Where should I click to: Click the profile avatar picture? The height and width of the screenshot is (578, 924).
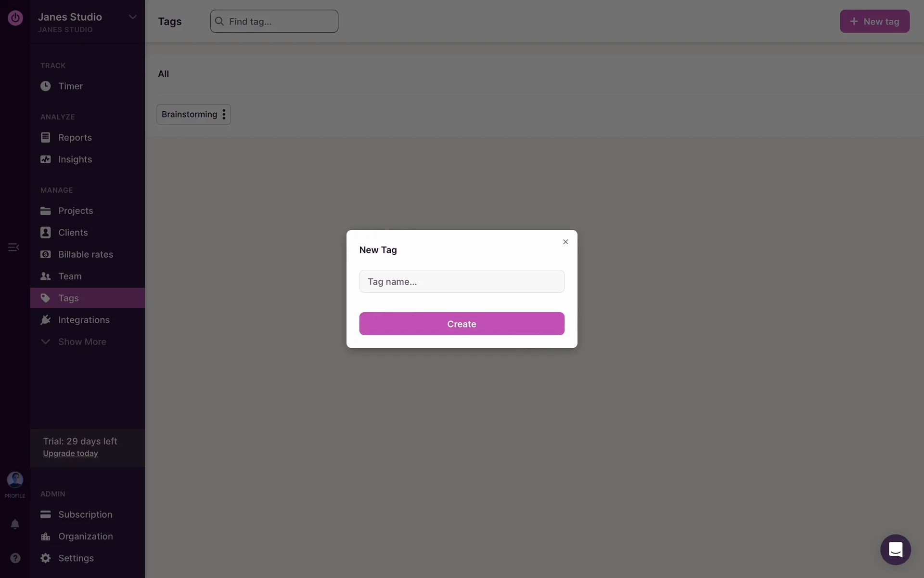click(15, 479)
